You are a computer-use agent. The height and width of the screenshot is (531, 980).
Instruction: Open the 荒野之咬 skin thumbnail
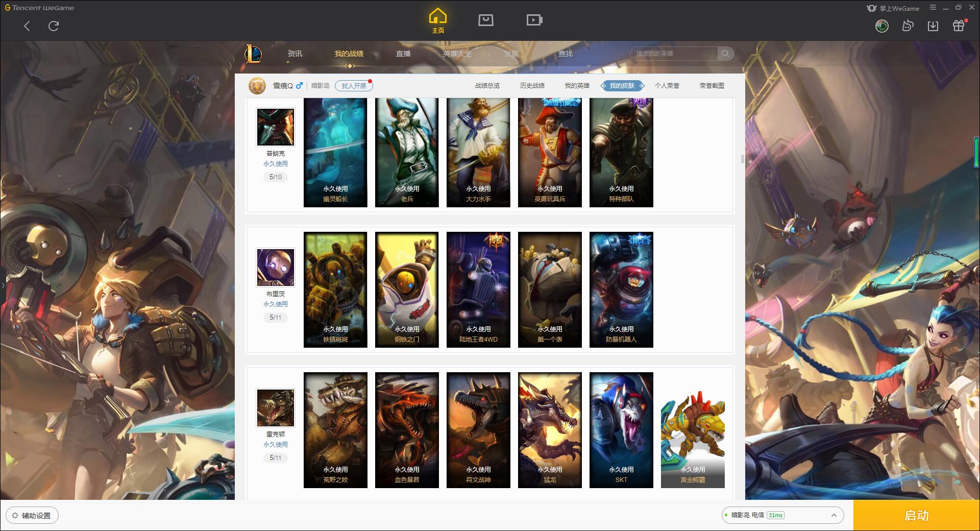tap(335, 430)
